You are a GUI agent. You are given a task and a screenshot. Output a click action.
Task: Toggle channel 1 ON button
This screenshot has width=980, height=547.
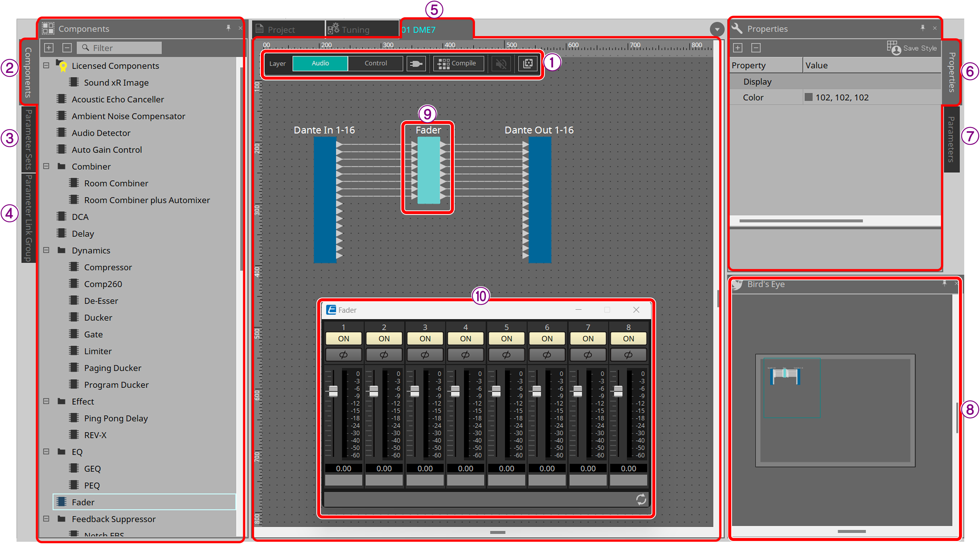tap(343, 338)
